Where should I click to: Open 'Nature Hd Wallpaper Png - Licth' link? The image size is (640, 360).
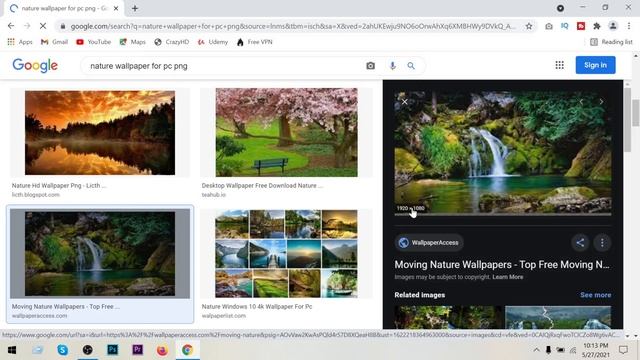tap(59, 185)
